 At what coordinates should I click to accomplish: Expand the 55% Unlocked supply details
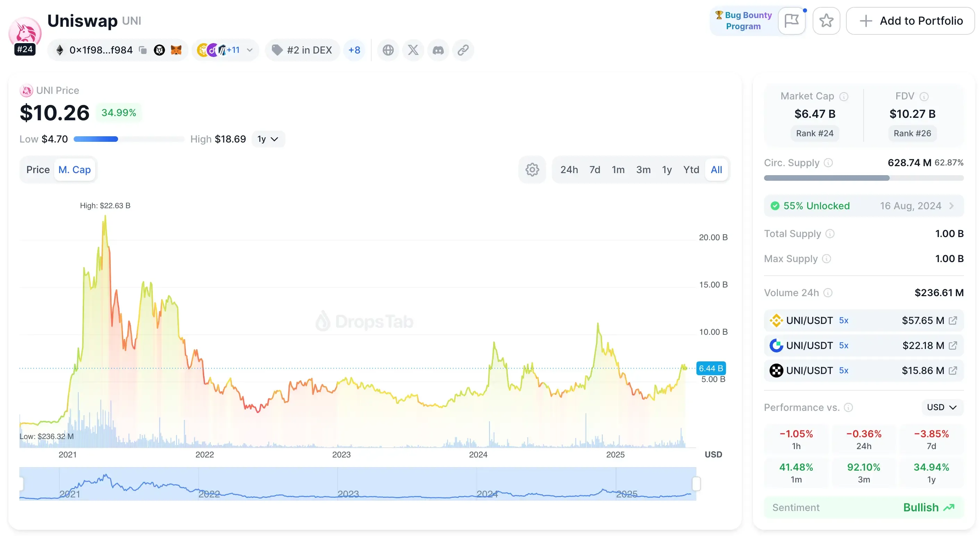point(863,205)
